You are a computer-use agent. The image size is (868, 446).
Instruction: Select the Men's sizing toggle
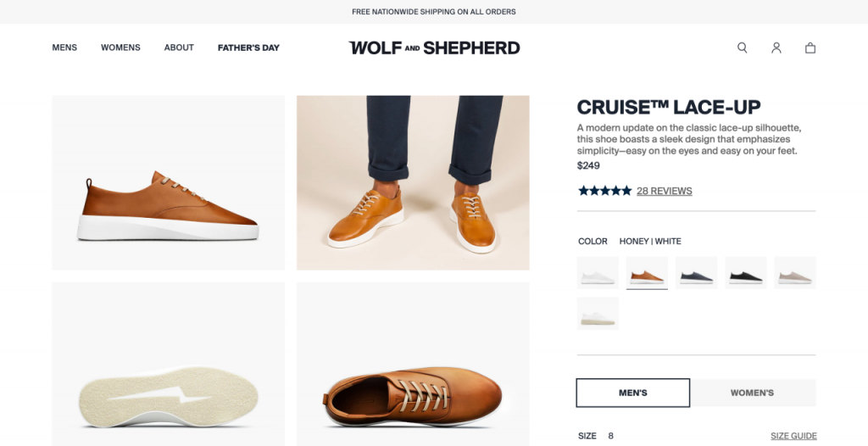click(633, 393)
